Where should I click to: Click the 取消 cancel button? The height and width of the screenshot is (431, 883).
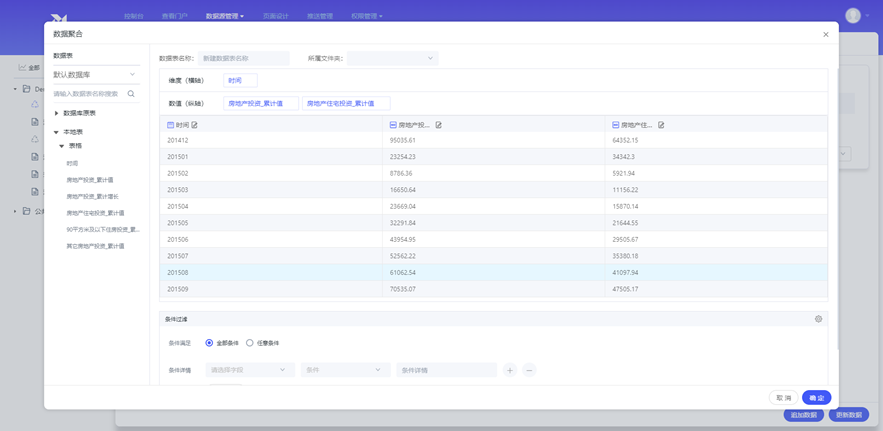(783, 398)
